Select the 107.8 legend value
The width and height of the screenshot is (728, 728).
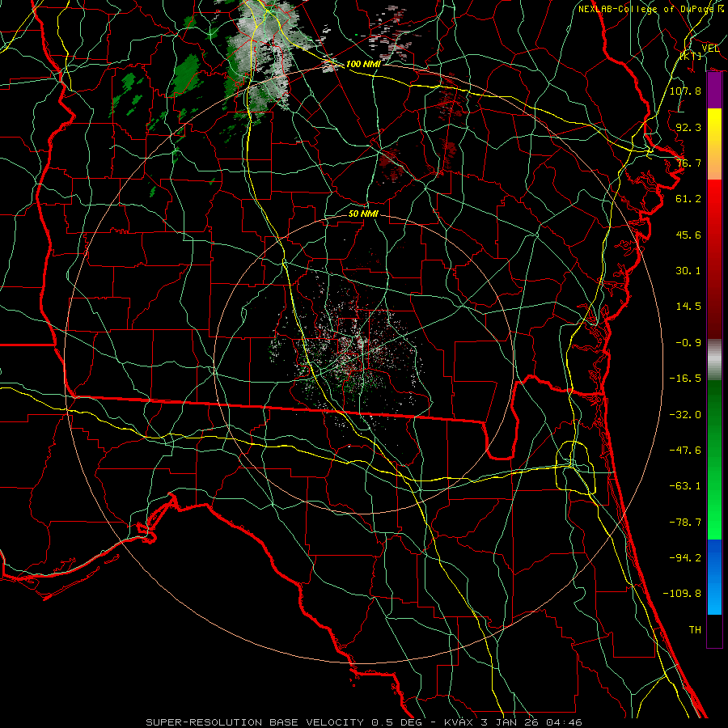pyautogui.click(x=685, y=91)
